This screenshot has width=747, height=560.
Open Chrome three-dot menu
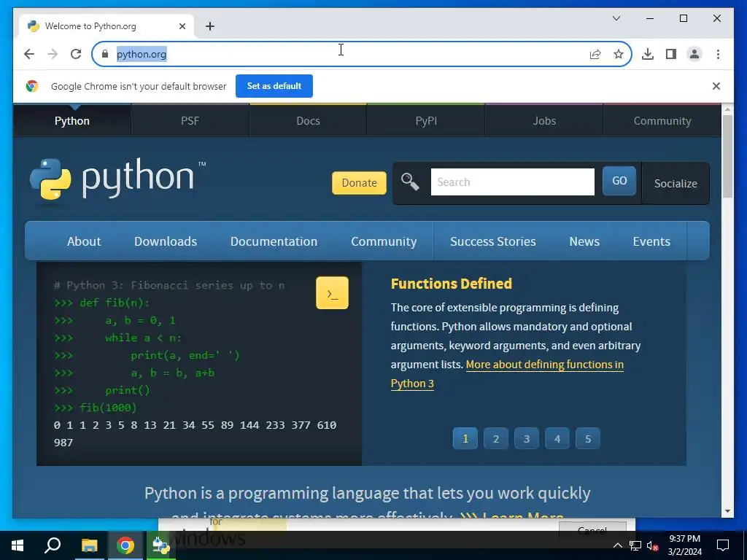718,54
